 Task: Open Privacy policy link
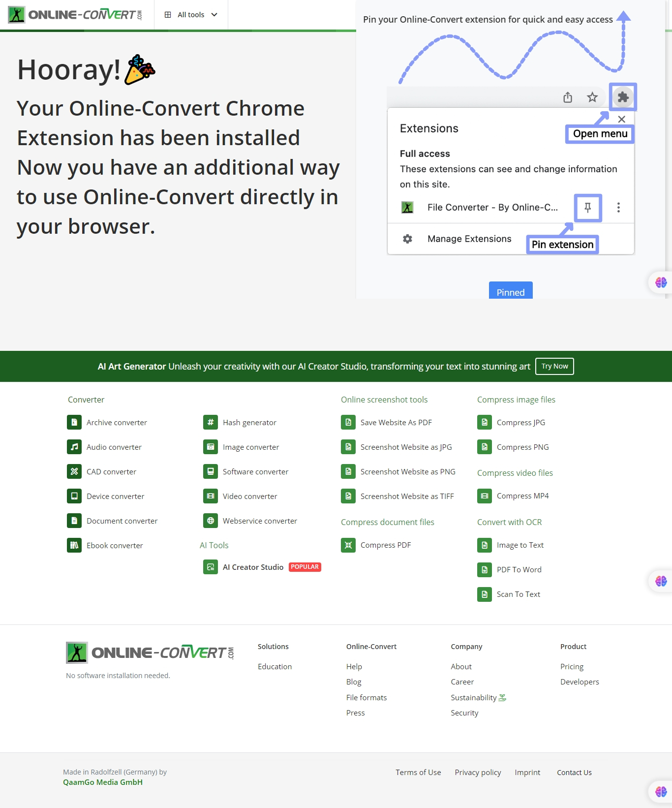tap(478, 773)
